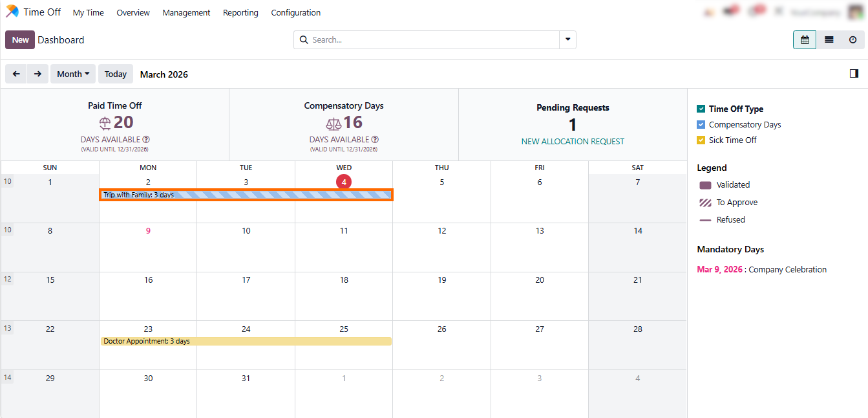Click the New Allocation Request link
The image size is (868, 418).
(x=573, y=142)
